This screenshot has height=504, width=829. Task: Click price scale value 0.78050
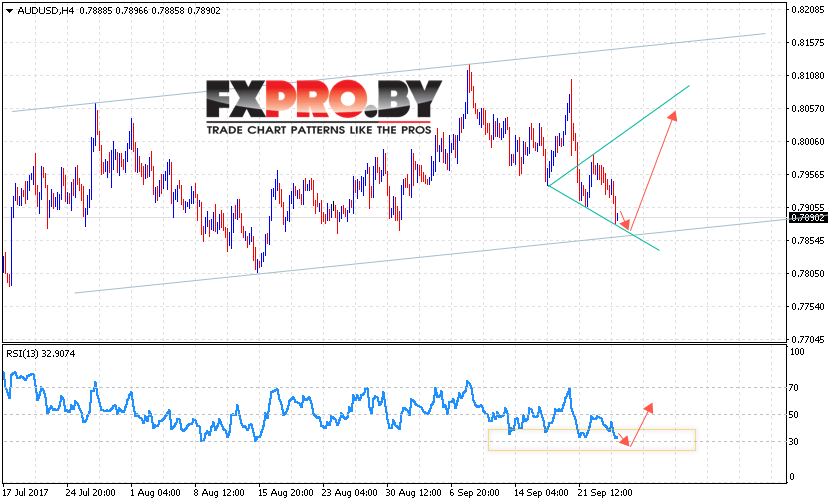tap(807, 273)
